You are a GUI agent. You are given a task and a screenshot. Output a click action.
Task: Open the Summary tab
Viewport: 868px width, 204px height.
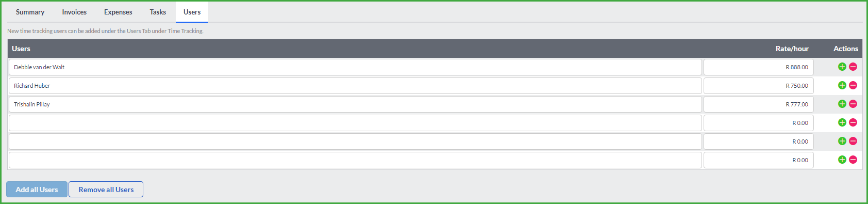[30, 12]
